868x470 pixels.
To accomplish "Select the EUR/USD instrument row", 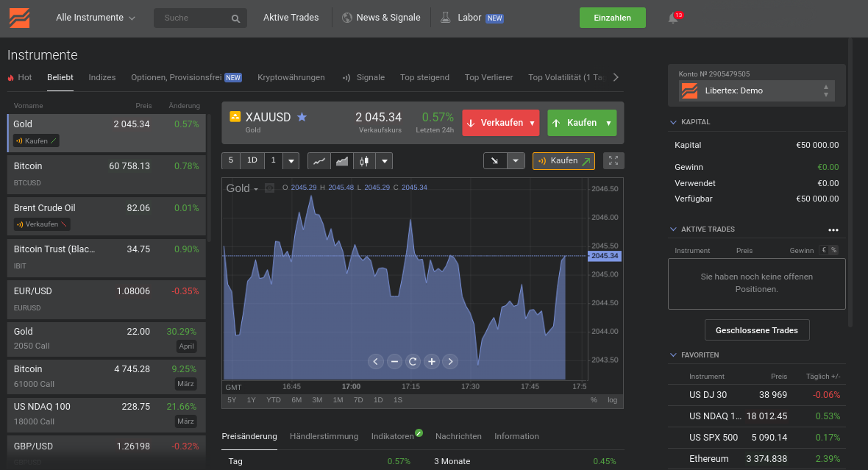I will (106, 299).
